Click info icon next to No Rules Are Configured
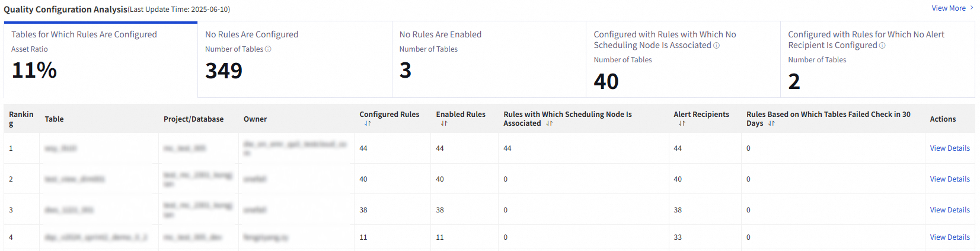The image size is (980, 251). (268, 49)
